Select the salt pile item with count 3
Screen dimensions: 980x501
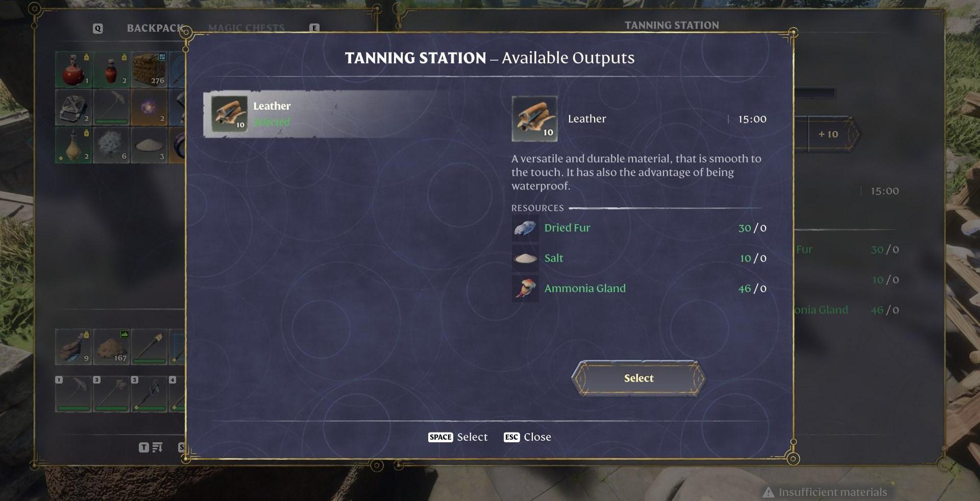coord(149,145)
